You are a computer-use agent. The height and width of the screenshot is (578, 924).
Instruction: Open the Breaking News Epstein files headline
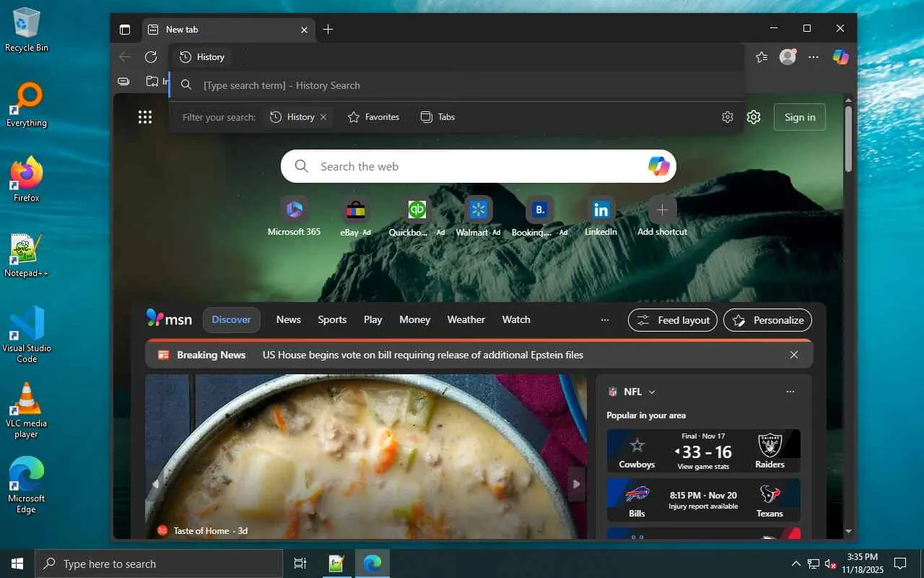pyautogui.click(x=422, y=355)
